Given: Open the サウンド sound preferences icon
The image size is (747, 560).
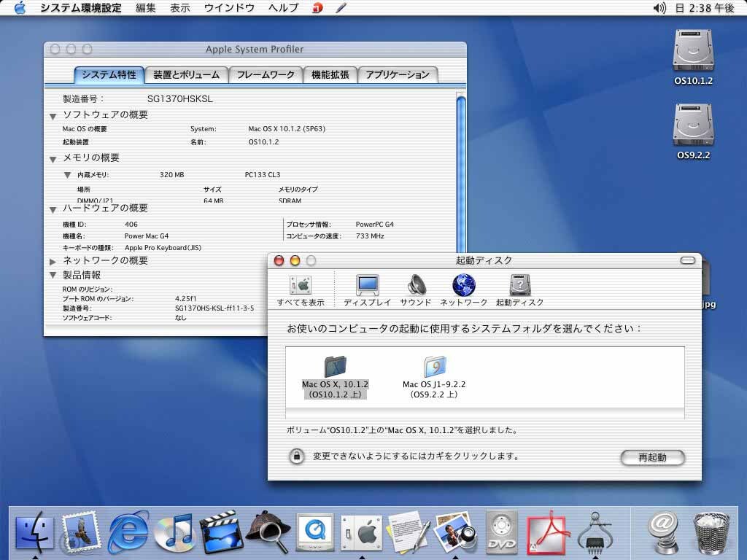Looking at the screenshot, I should (x=416, y=290).
